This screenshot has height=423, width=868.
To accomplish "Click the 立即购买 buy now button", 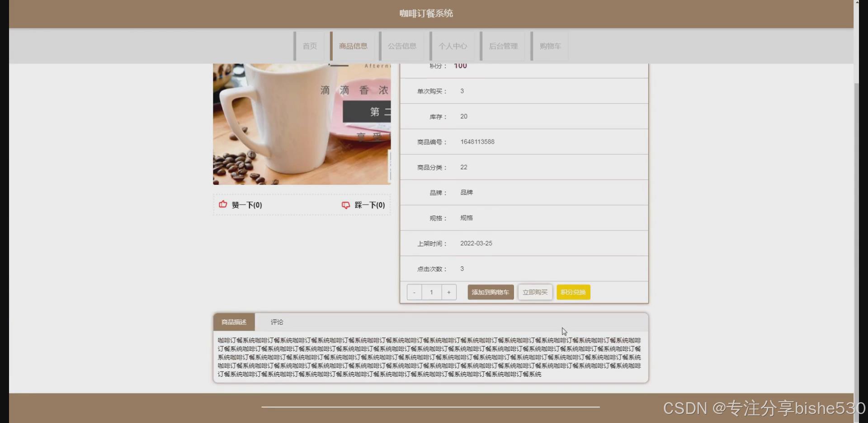I will point(535,292).
